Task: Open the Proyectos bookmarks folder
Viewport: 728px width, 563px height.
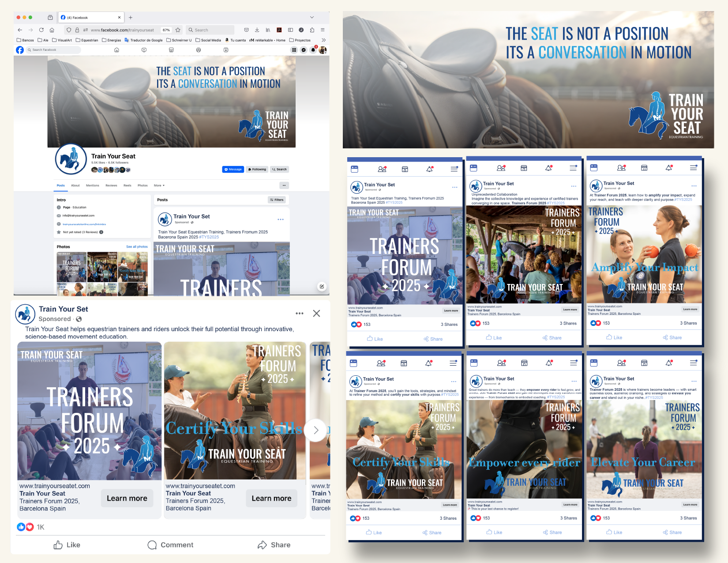Action: click(x=300, y=40)
